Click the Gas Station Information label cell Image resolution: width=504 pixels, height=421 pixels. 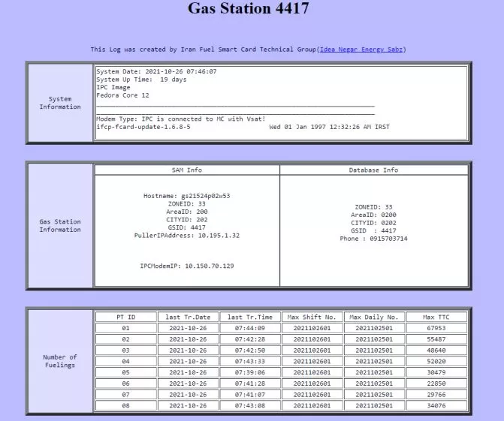pyautogui.click(x=60, y=225)
